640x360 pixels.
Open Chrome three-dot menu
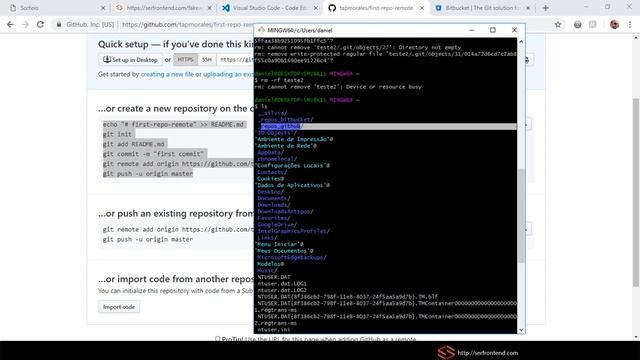click(x=630, y=24)
